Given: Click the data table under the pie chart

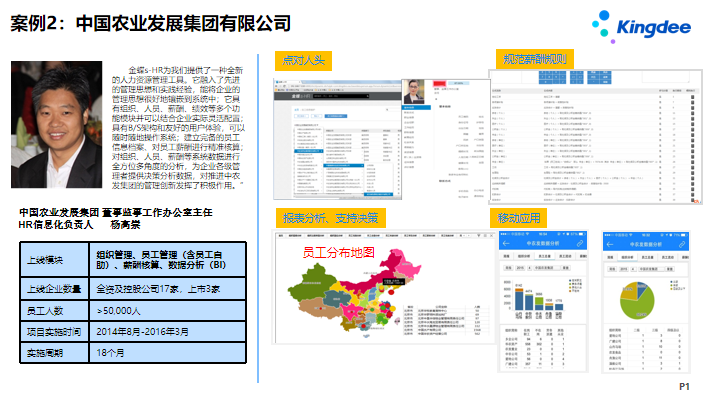Looking at the screenshot, I should (x=646, y=348).
